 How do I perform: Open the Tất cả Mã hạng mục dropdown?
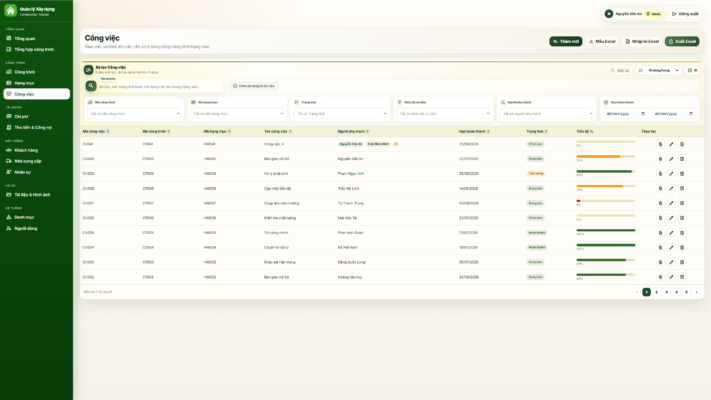click(237, 113)
